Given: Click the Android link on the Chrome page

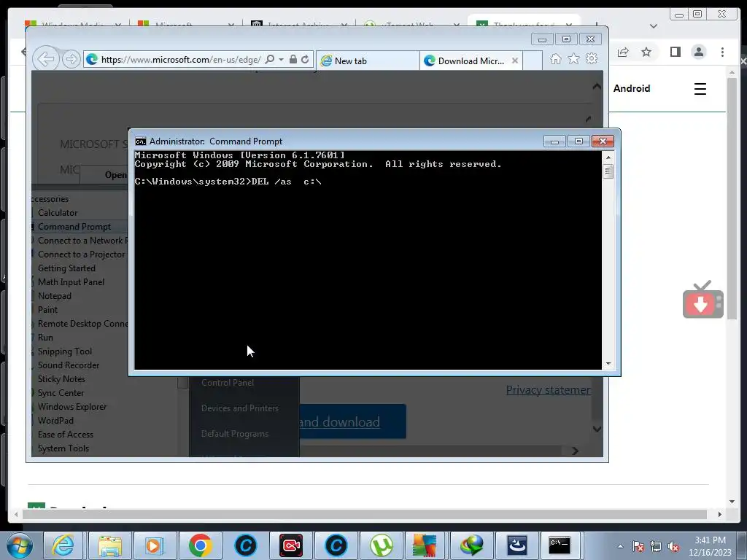Looking at the screenshot, I should pyautogui.click(x=632, y=88).
